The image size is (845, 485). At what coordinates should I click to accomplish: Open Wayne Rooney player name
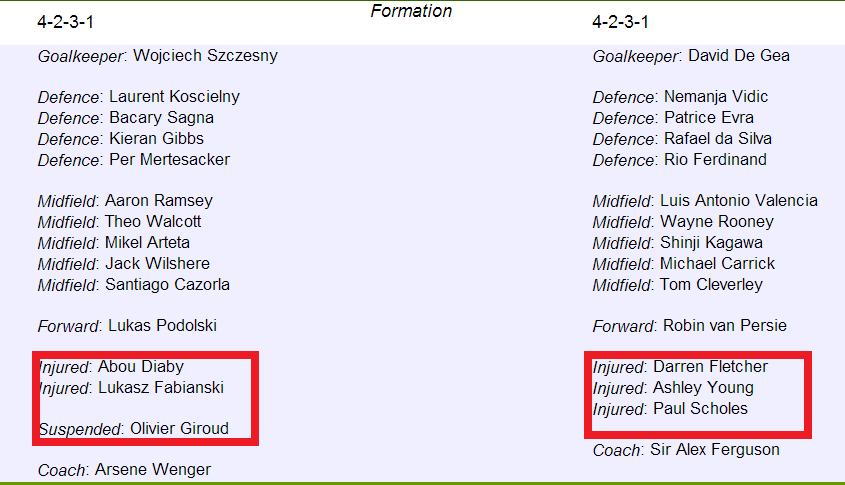(x=717, y=222)
